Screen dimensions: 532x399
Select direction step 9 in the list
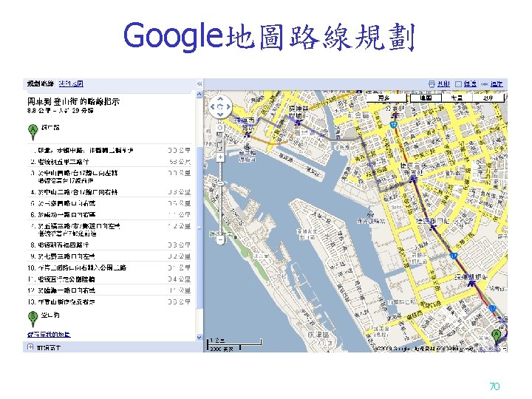tap(109, 256)
